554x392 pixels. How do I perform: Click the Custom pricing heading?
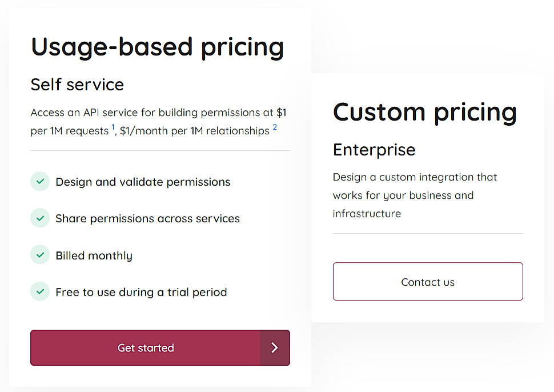(x=425, y=113)
